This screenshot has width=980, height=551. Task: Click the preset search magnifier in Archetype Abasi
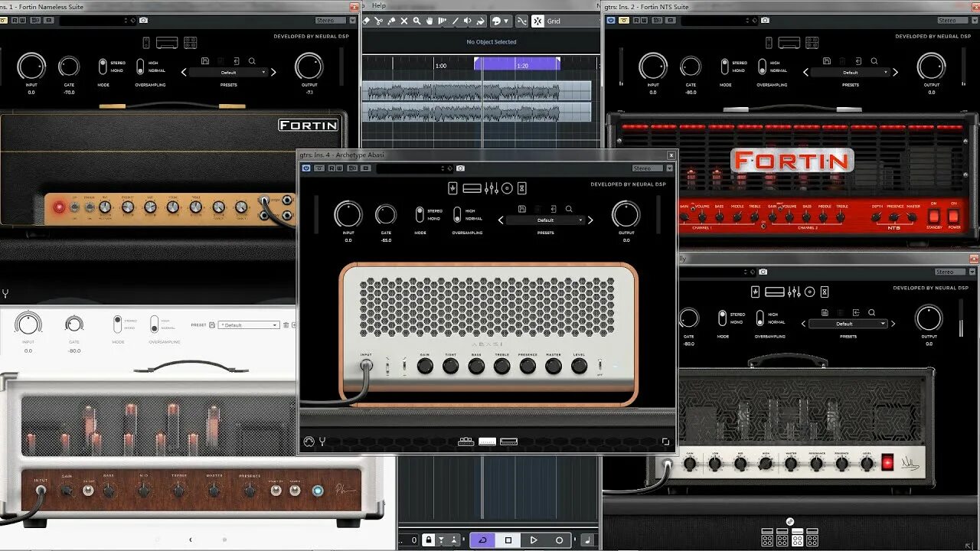click(569, 208)
